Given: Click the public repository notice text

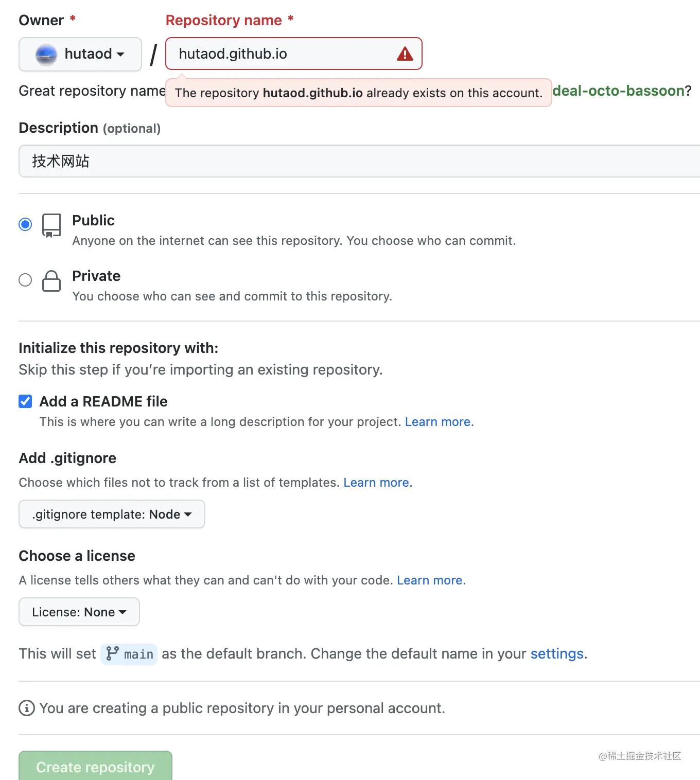Looking at the screenshot, I should (242, 708).
